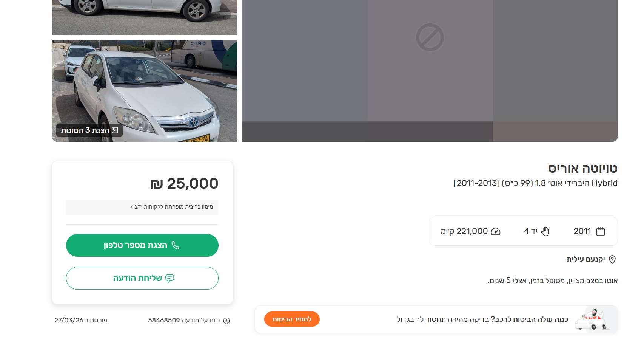The height and width of the screenshot is (344, 644).
Task: Click the chat bubble icon
Action: [170, 278]
